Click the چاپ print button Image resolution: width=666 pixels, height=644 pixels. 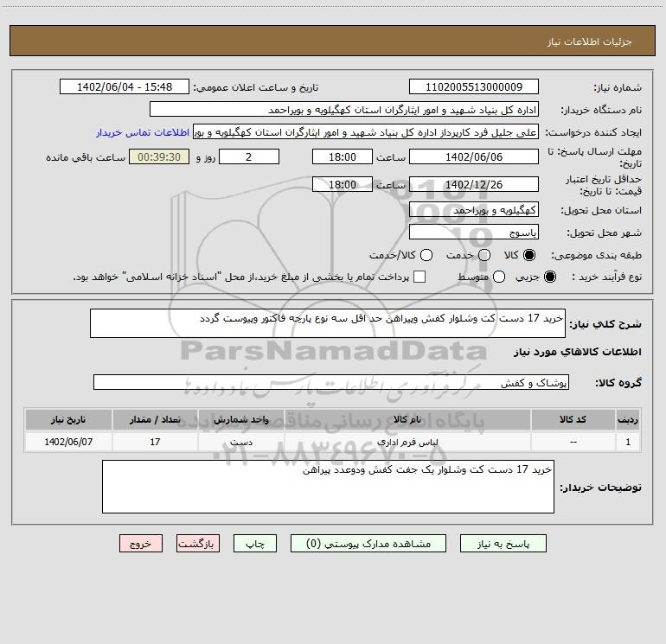255,544
